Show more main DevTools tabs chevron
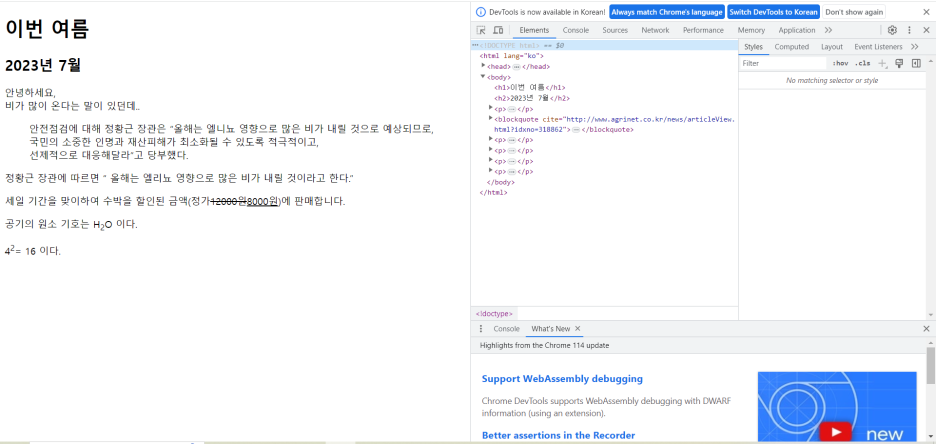 829,30
